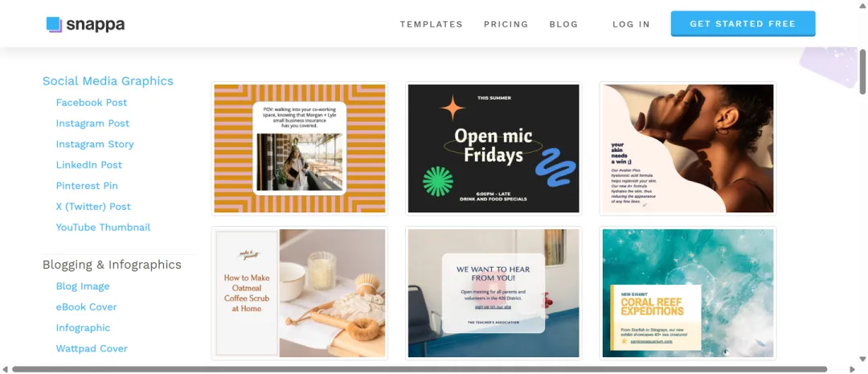Go to the Pricing page
The height and width of the screenshot is (374, 868).
(x=506, y=24)
